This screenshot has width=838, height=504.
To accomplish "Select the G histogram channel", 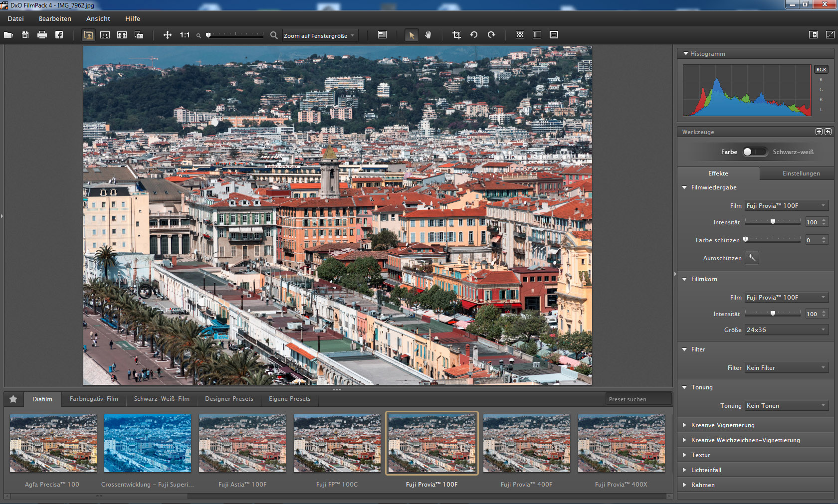I will (821, 90).
